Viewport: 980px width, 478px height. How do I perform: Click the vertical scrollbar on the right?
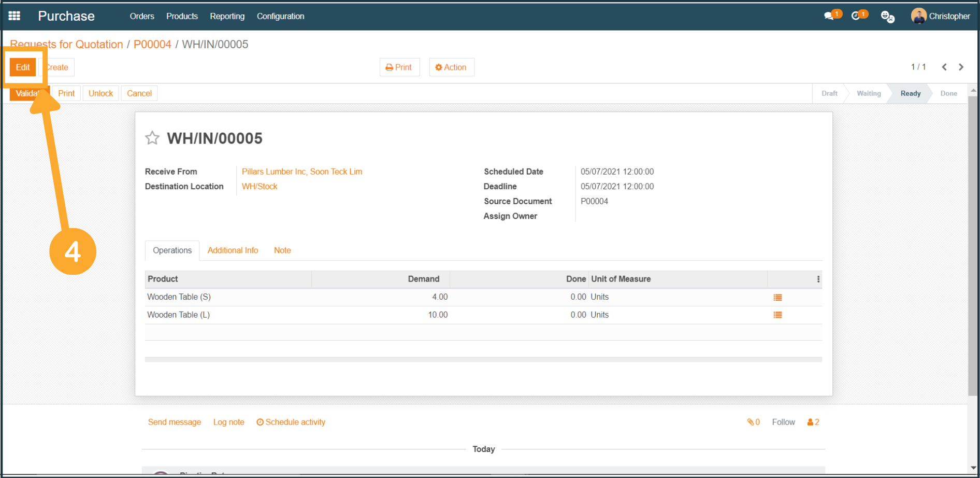(973, 249)
